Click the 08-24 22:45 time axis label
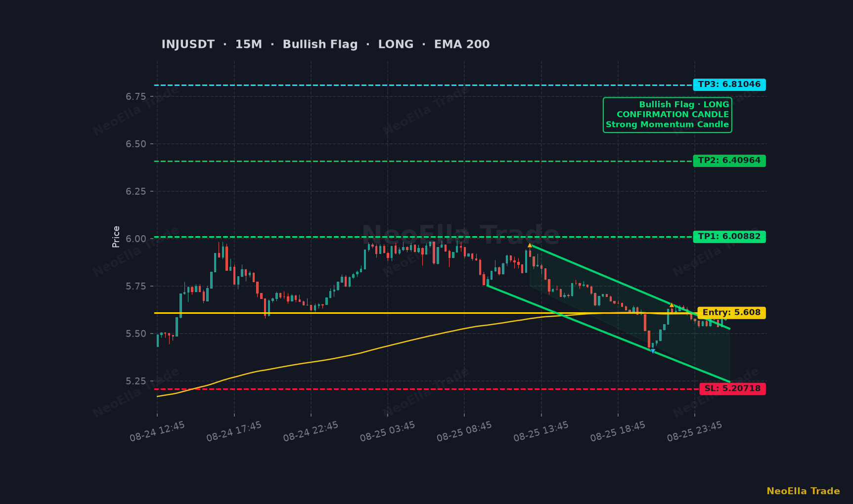853x504 pixels. [311, 431]
